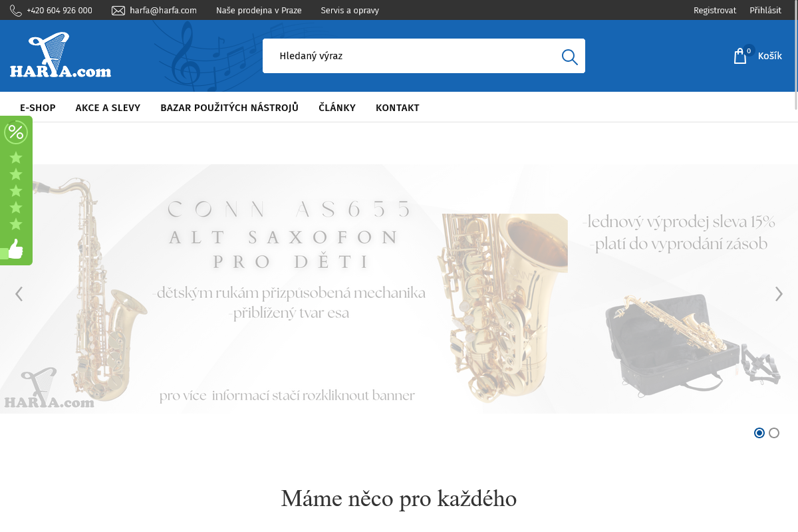Screen dimensions: 798x532
Task: Click the email envelope icon
Action: (118, 10)
